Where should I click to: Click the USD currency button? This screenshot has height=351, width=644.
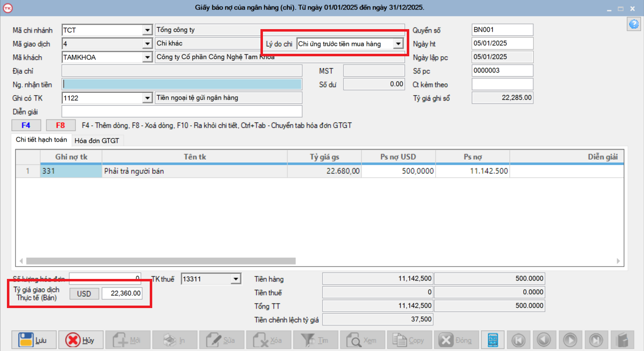click(x=84, y=294)
